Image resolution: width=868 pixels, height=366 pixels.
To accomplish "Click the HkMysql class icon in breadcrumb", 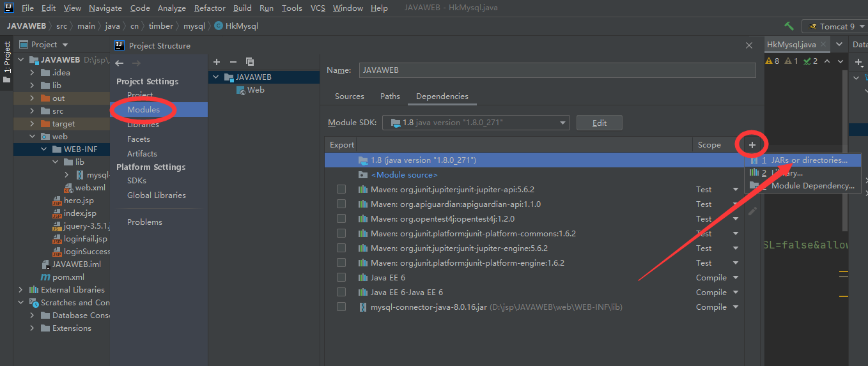I will pyautogui.click(x=219, y=26).
